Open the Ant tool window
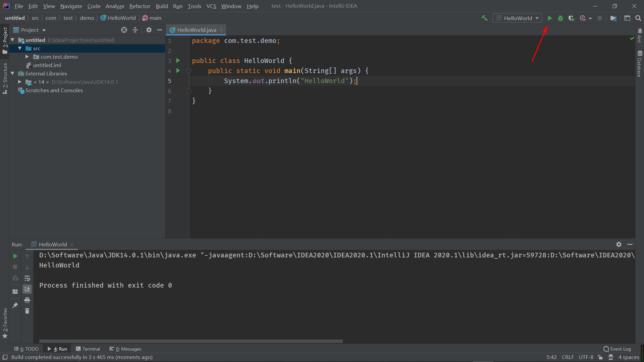 [x=640, y=36]
